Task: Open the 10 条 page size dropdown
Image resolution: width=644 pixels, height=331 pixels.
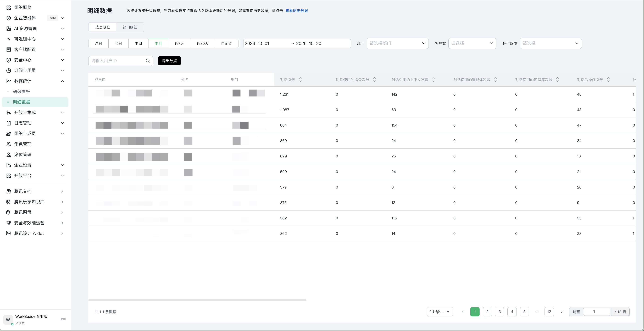Action: (x=440, y=312)
